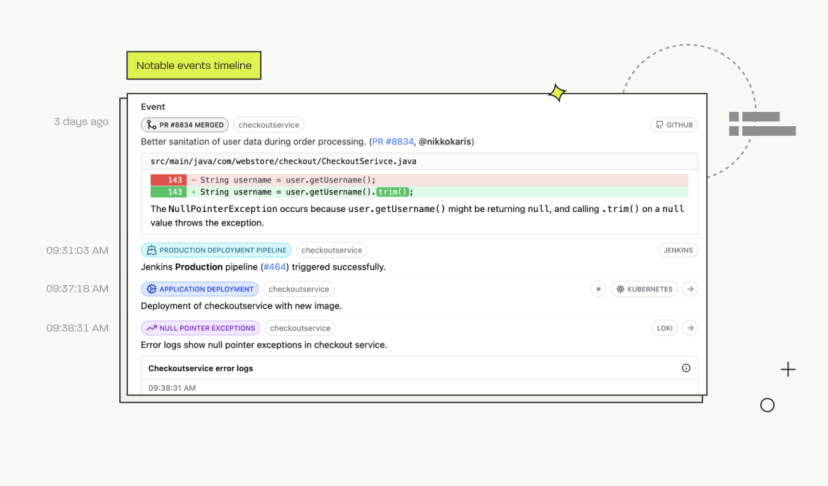This screenshot has width=828, height=486.
Task: Click checkoutservice tag beside Production Deployment Pipeline
Action: pyautogui.click(x=332, y=250)
